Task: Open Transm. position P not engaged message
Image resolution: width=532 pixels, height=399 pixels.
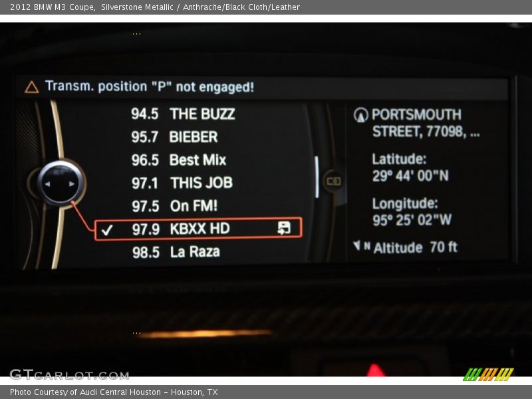Action: (x=149, y=86)
